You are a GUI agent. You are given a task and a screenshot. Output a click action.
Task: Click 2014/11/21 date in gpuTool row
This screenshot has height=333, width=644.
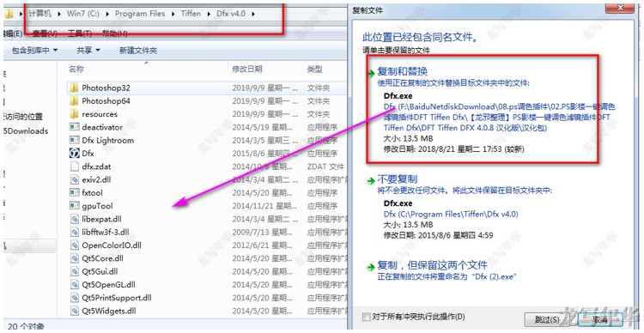tap(264, 206)
